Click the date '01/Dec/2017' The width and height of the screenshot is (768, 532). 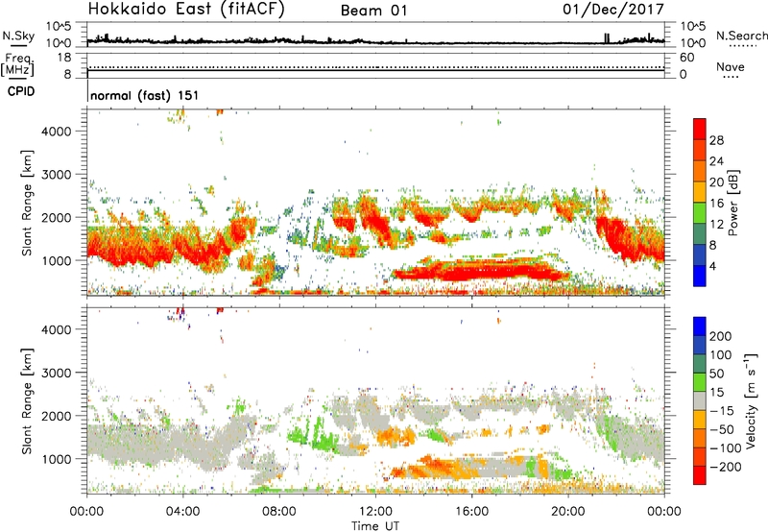point(612,10)
